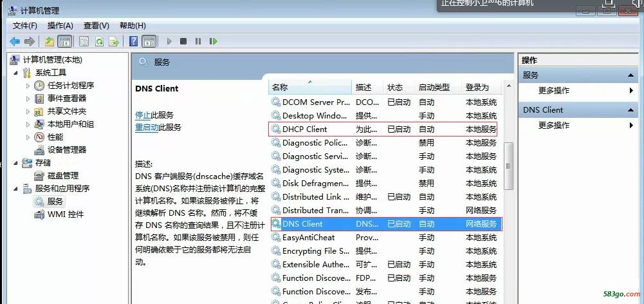Image resolution: width=644 pixels, height=304 pixels.
Task: Collapse 系统工具 tree node
Action: click(16, 73)
